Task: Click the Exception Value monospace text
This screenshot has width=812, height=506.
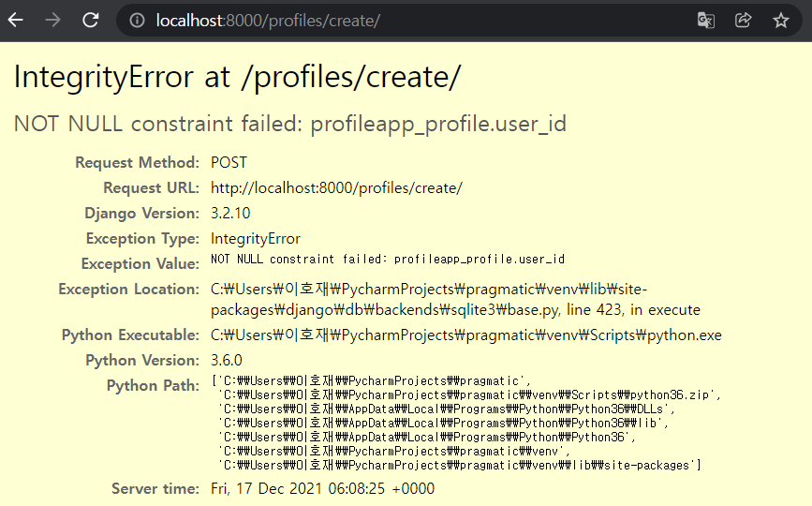Action: [x=388, y=259]
